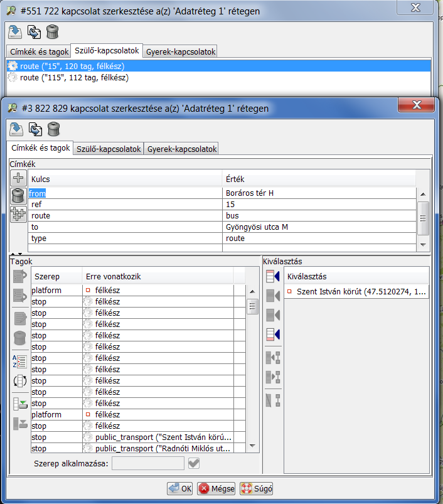
Task: Reverse member order icon
Action: coord(20,381)
